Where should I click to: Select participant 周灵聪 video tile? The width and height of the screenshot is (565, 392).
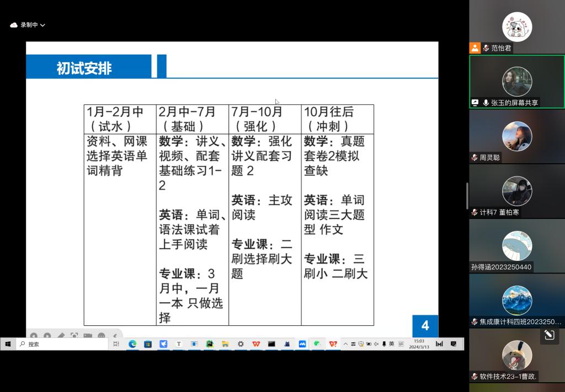(x=517, y=137)
